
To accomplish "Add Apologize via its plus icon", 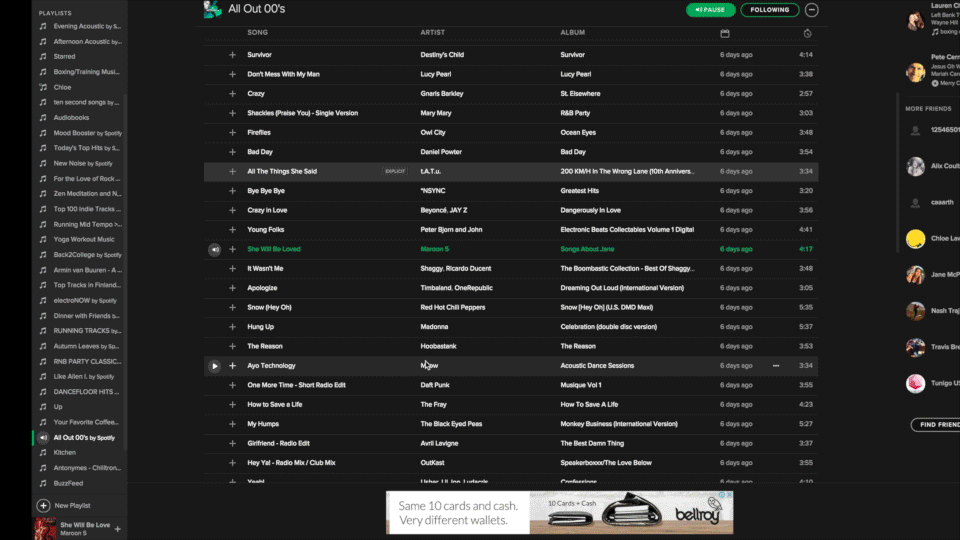I will (x=232, y=288).
